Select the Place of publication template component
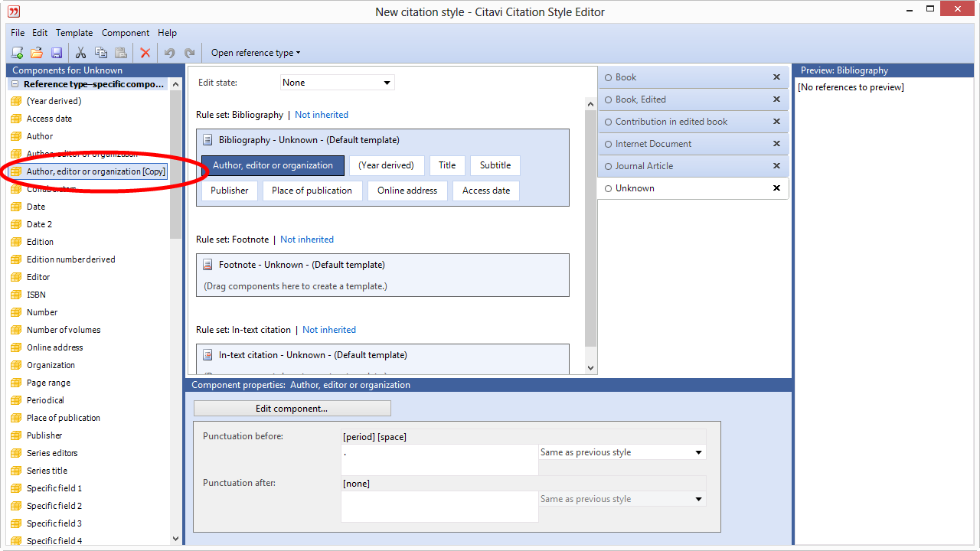Viewport: 980px width, 551px height. (312, 191)
